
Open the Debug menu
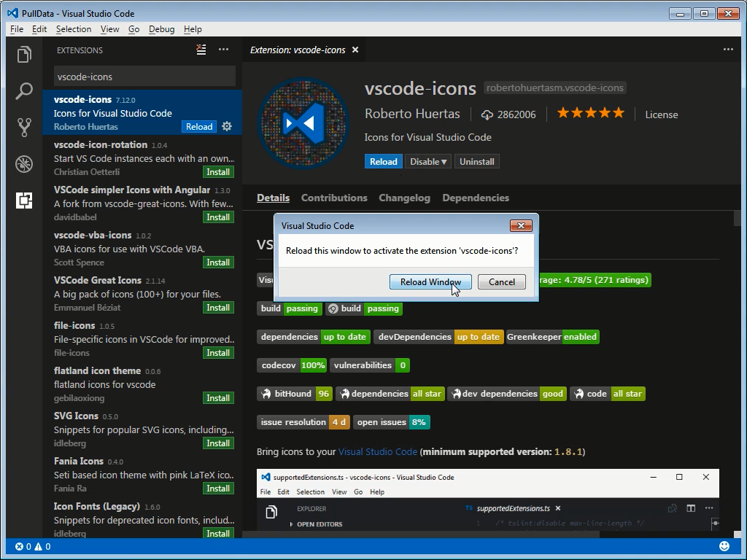coord(161,29)
